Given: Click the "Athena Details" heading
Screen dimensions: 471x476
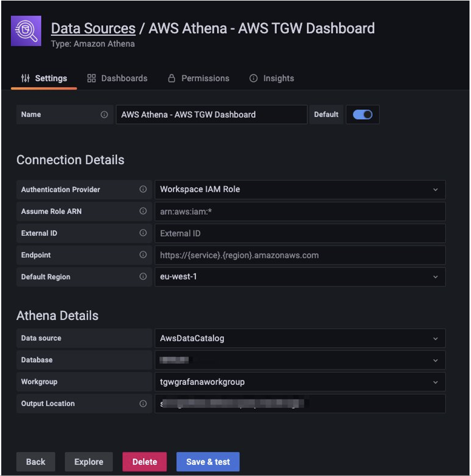Looking at the screenshot, I should pyautogui.click(x=57, y=316).
